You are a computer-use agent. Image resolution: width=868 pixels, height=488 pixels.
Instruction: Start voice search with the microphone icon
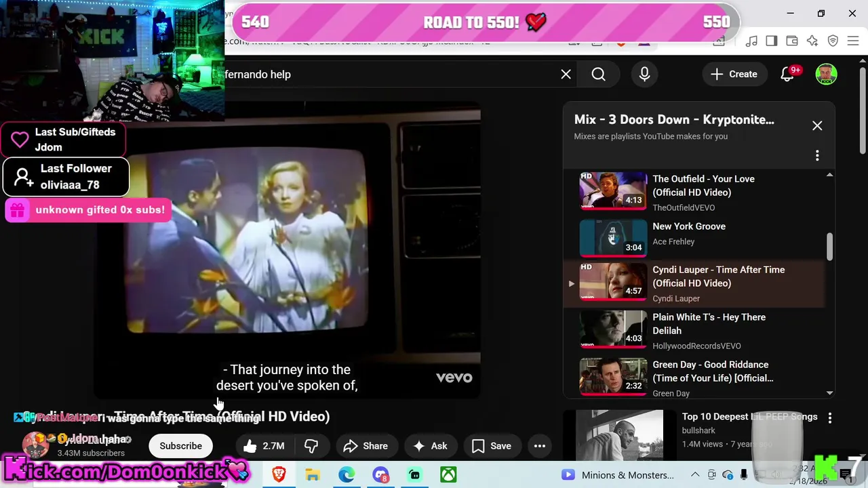pyautogui.click(x=644, y=75)
